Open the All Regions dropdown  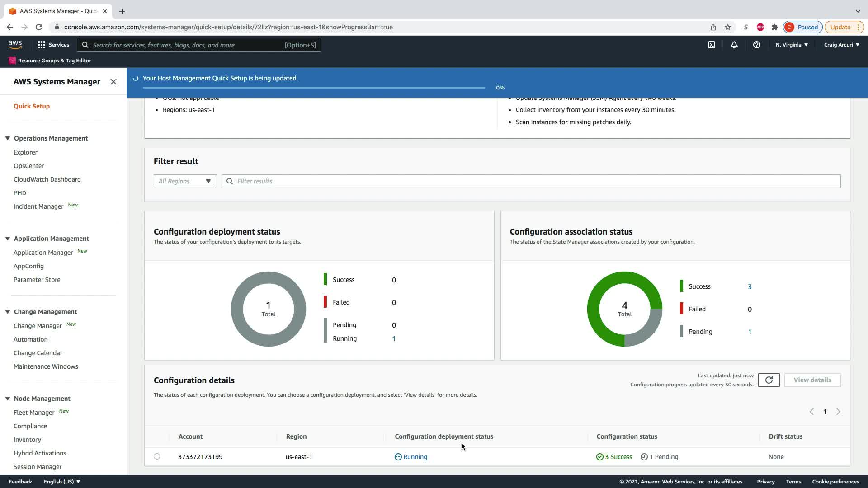185,181
